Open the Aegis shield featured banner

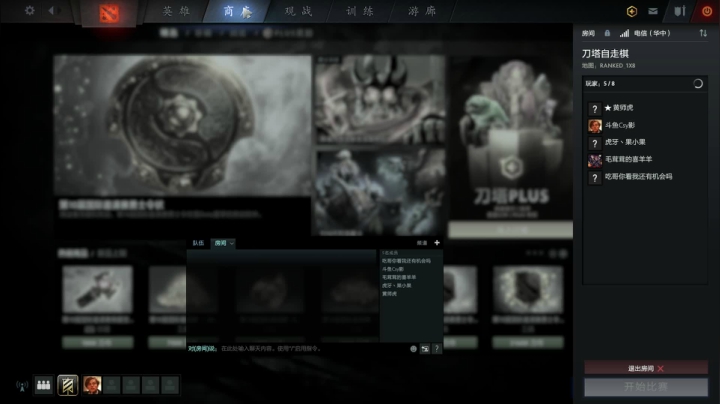click(x=183, y=125)
